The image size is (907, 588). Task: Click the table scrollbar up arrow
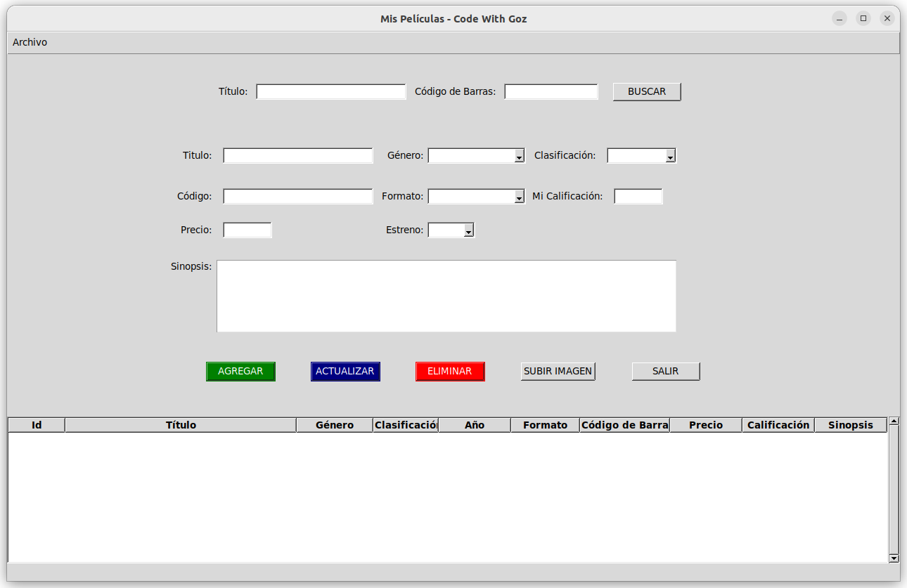tap(894, 422)
